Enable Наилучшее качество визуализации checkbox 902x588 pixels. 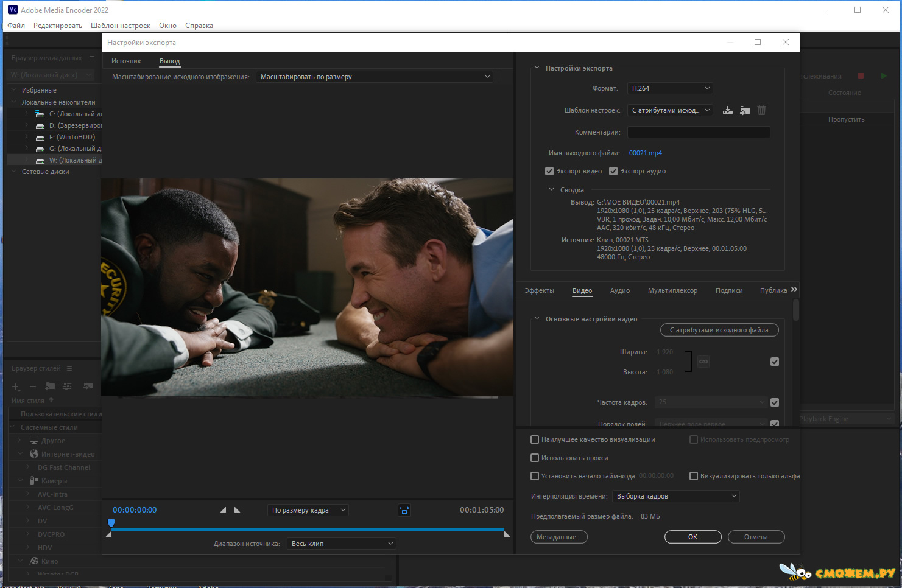pyautogui.click(x=535, y=439)
